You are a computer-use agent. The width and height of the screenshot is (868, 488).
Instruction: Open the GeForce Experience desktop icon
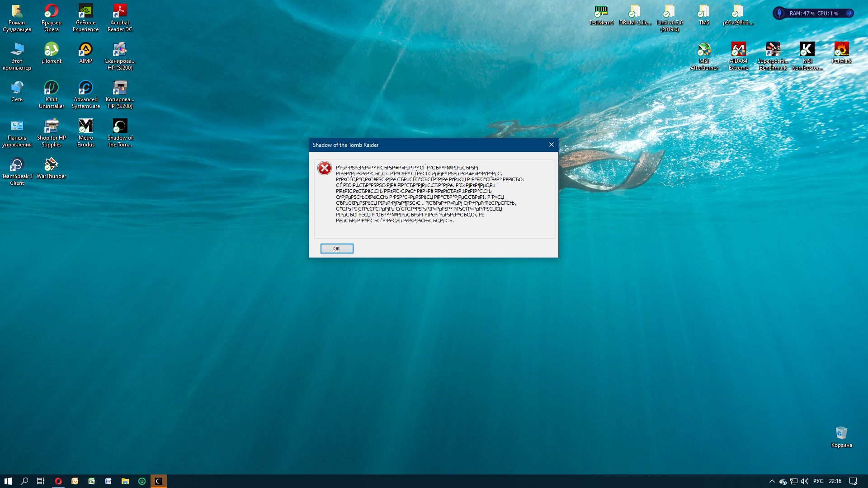(x=85, y=17)
